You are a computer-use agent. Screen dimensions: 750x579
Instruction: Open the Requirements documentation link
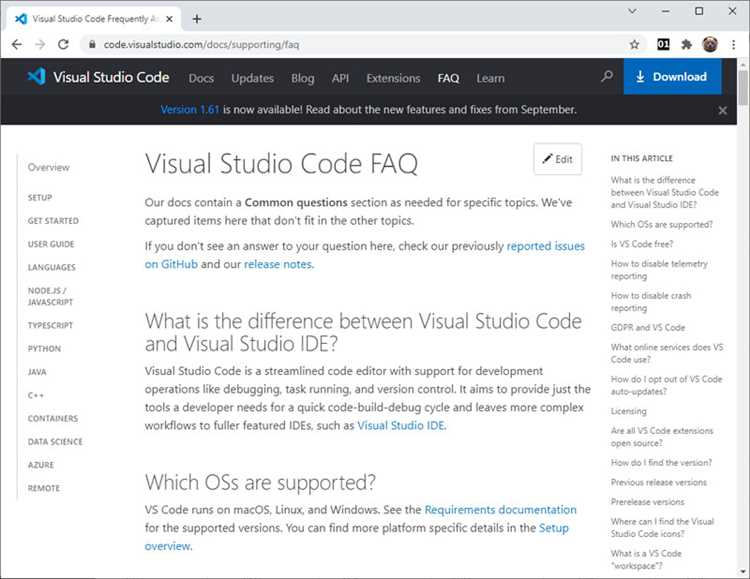coord(500,510)
